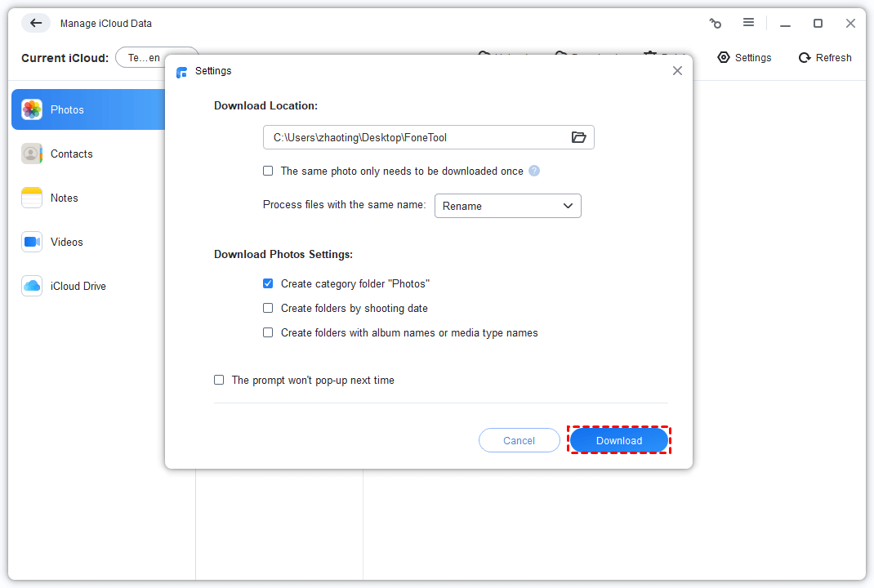This screenshot has height=588, width=874.
Task: Click the help question mark icon
Action: pyautogui.click(x=534, y=171)
